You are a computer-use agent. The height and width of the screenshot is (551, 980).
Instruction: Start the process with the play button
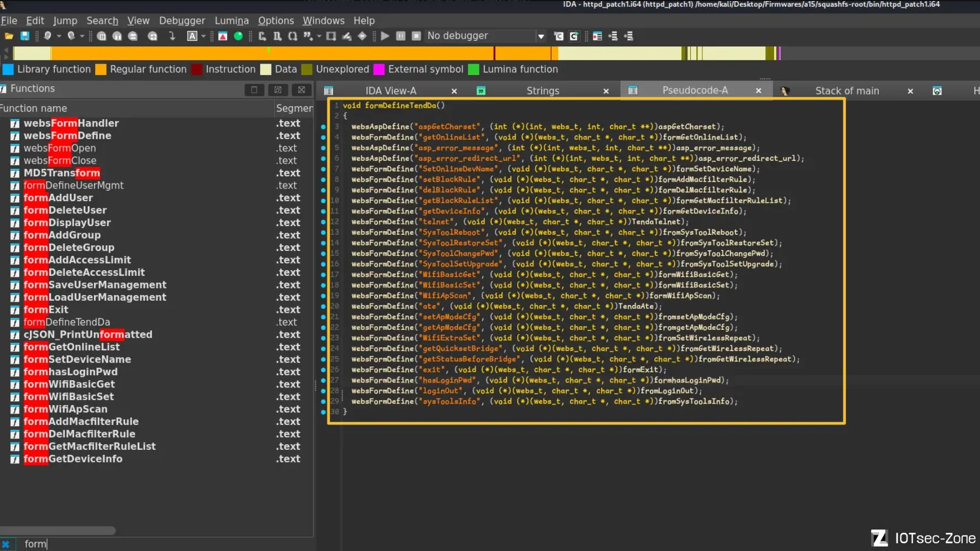(x=385, y=36)
